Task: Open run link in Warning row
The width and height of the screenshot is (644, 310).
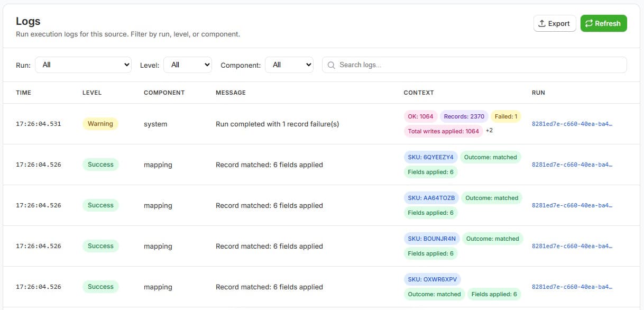Action: pos(572,124)
